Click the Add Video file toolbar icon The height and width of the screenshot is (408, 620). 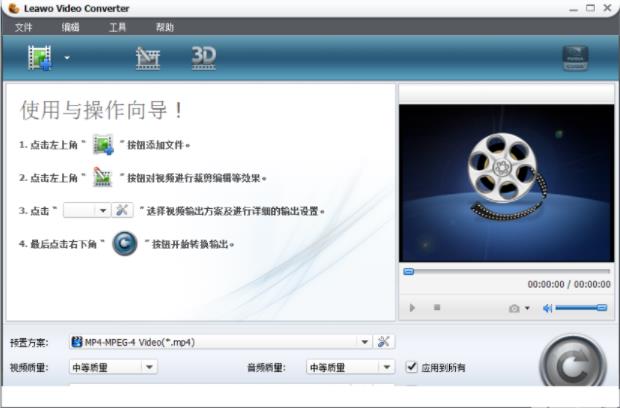[40, 59]
